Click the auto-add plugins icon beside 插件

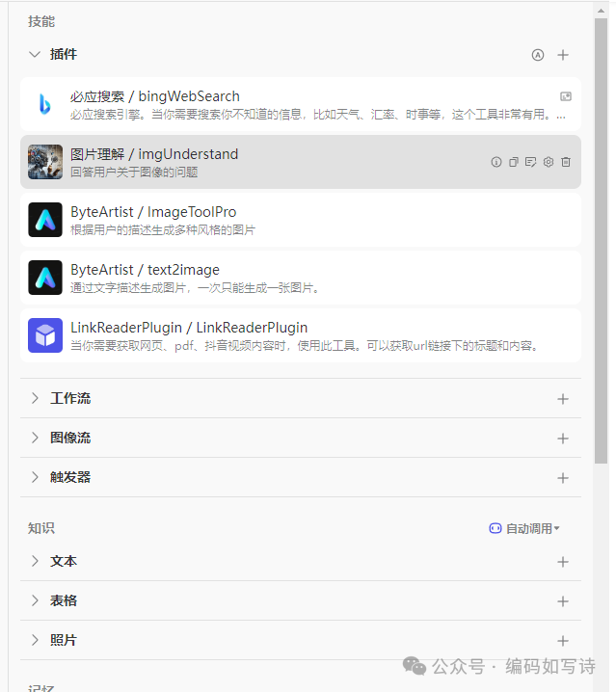pyautogui.click(x=537, y=55)
